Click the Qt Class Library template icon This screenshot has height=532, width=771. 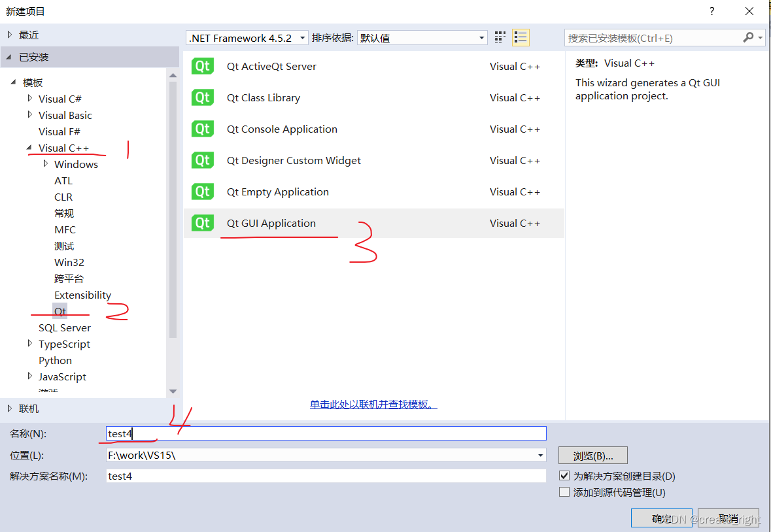[x=203, y=98]
